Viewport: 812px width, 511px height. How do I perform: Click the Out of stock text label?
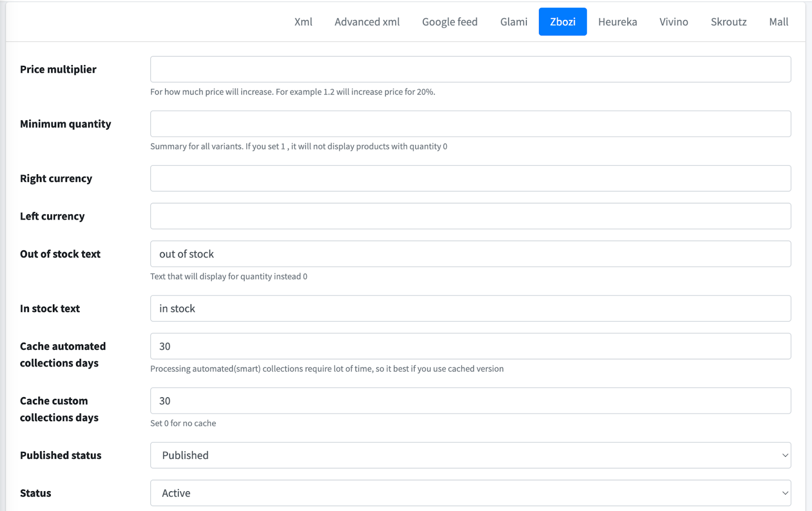[60, 254]
